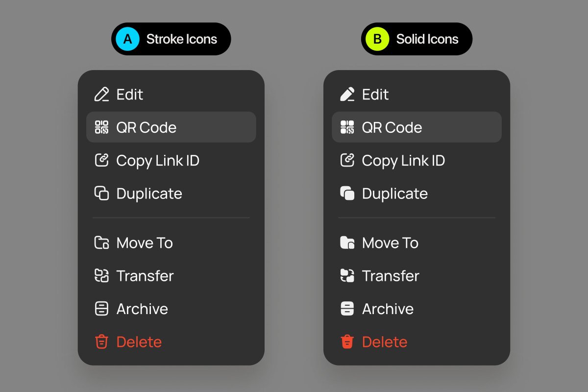
Task: Open Move To in the Solid Icons menu
Action: point(416,243)
